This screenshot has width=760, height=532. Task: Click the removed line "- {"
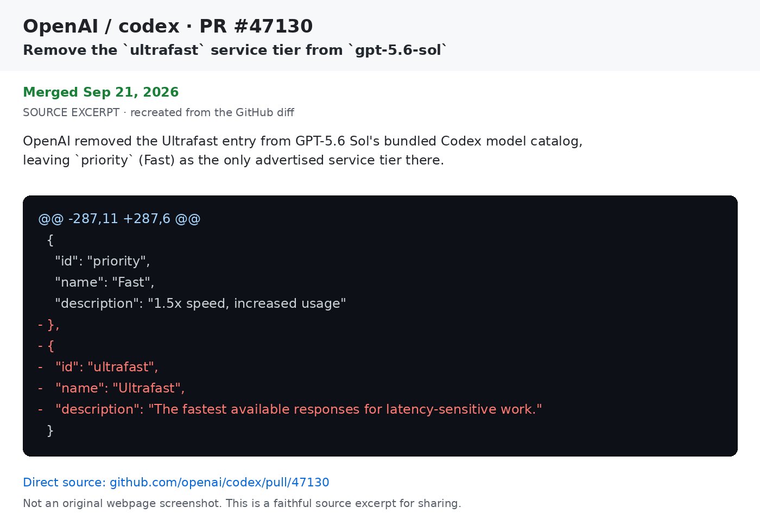click(46, 346)
